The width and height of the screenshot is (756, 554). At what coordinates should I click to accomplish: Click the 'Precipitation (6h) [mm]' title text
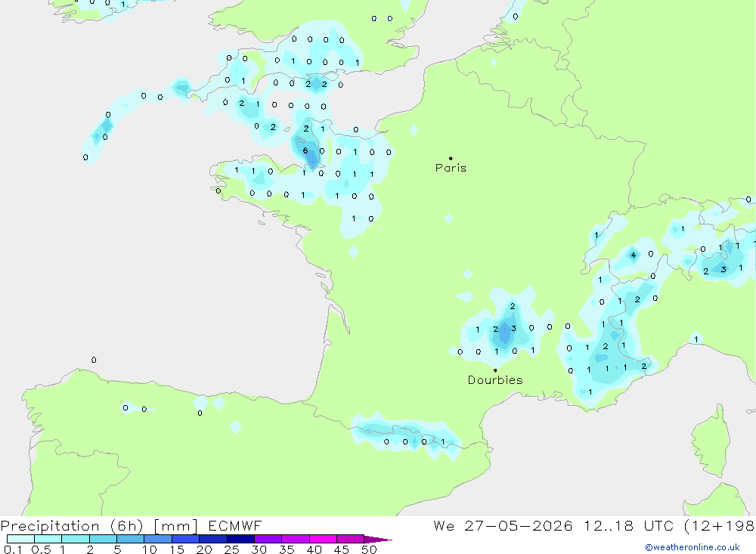point(99,525)
